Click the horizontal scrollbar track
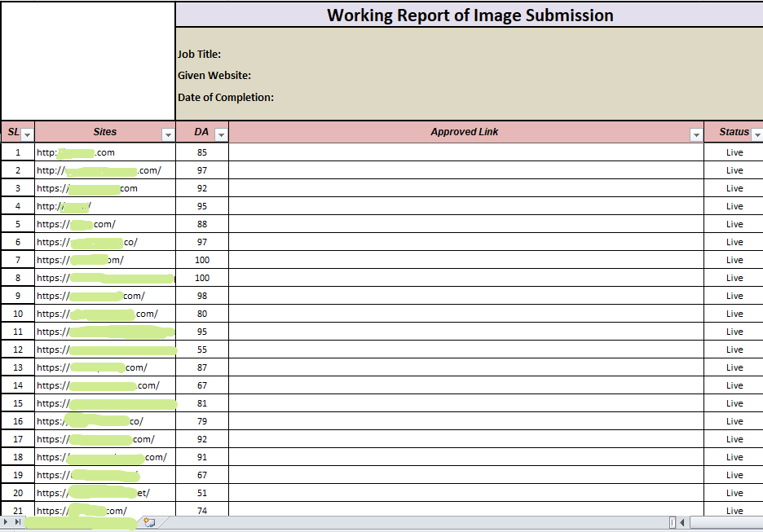The height and width of the screenshot is (532, 763). [x=726, y=522]
